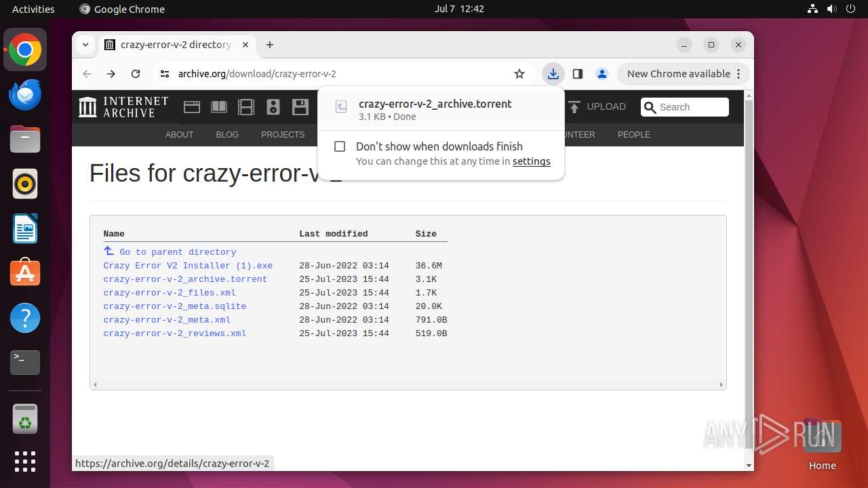The width and height of the screenshot is (868, 488).
Task: Click the file listing right scroll arrow
Action: [722, 384]
